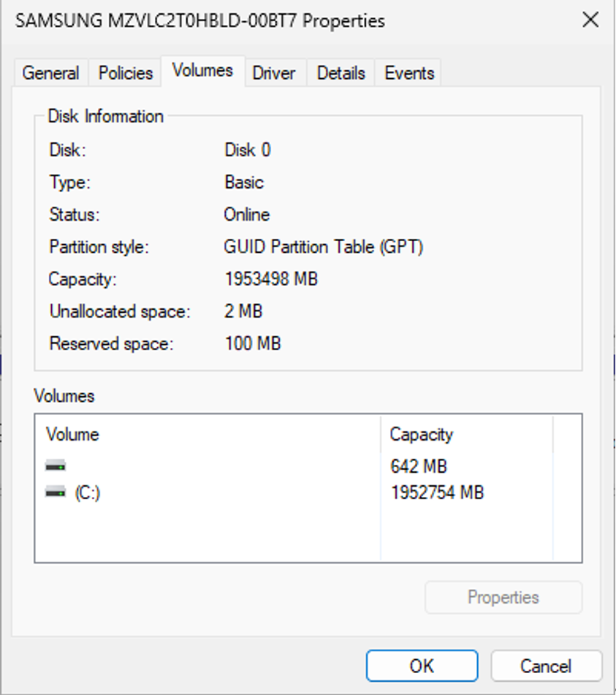Click the GUID Partition Table (GPT) text
Screen dimensions: 616x695
coord(323,247)
